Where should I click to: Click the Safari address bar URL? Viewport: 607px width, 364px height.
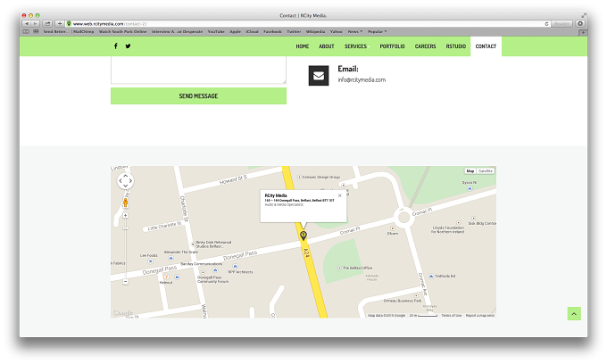point(110,23)
